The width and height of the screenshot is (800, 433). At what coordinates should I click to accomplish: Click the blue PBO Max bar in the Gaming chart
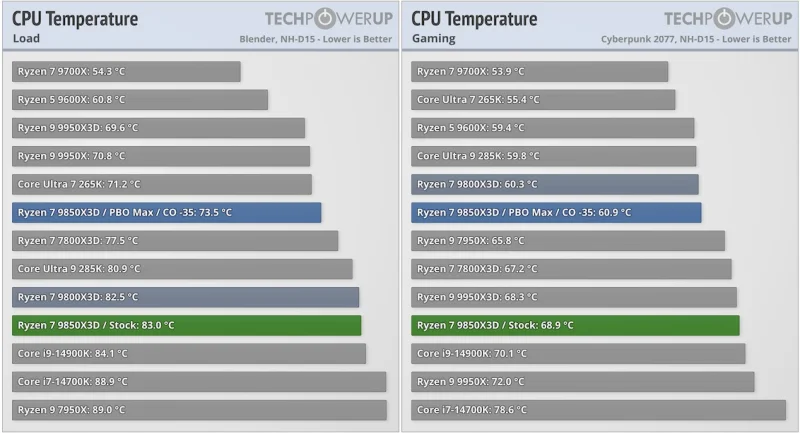(x=556, y=212)
